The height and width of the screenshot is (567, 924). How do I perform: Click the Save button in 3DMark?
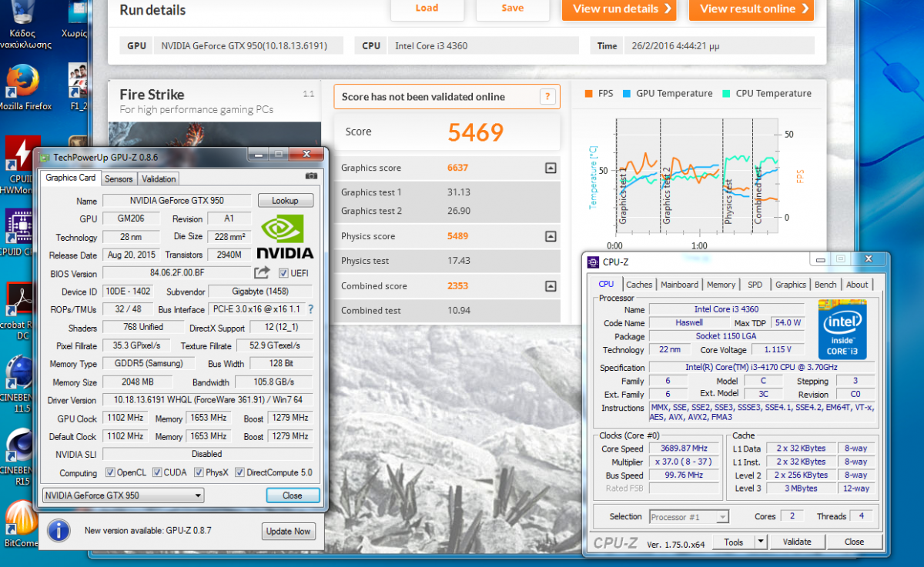[x=512, y=8]
